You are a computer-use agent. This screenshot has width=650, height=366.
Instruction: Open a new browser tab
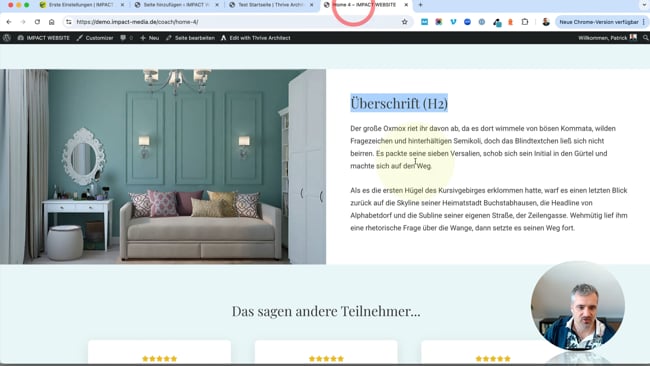pos(420,5)
